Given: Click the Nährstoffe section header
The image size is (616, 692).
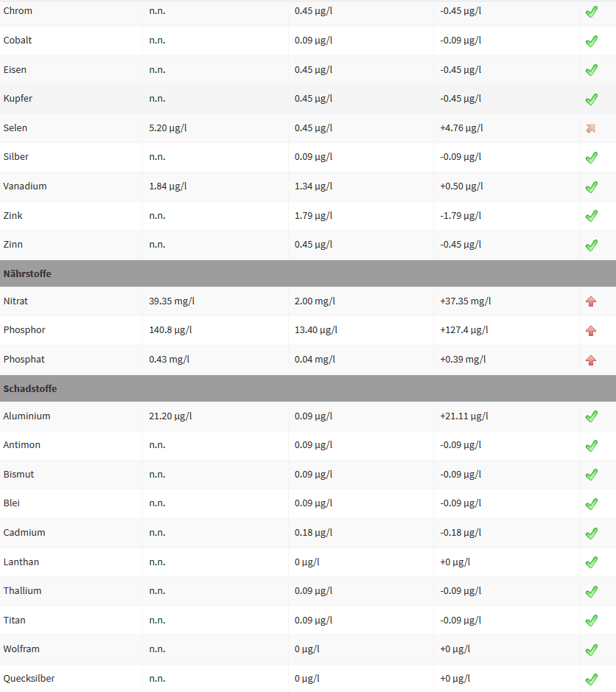Looking at the screenshot, I should [27, 273].
